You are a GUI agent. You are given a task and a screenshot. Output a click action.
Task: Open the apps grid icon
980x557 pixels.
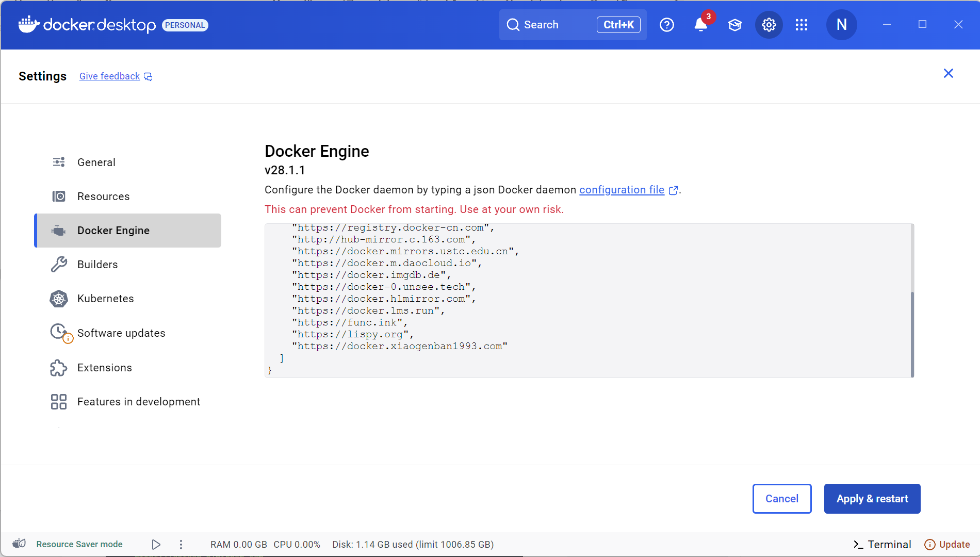[802, 24]
